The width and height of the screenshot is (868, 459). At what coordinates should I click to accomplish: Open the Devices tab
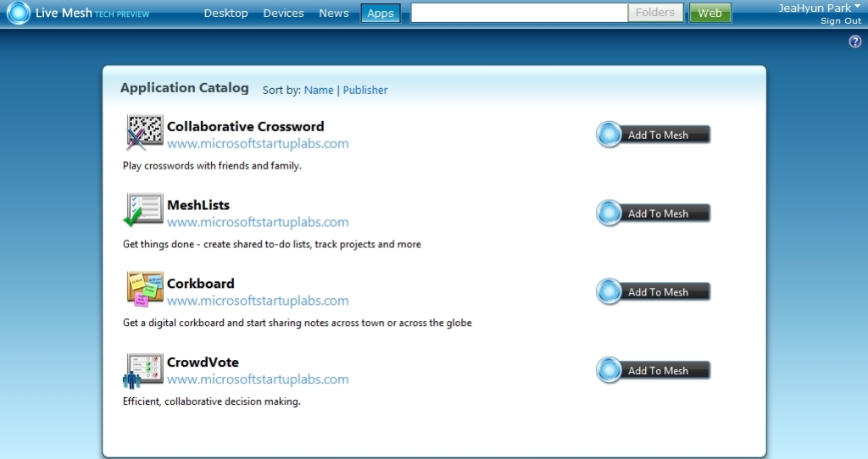[283, 14]
